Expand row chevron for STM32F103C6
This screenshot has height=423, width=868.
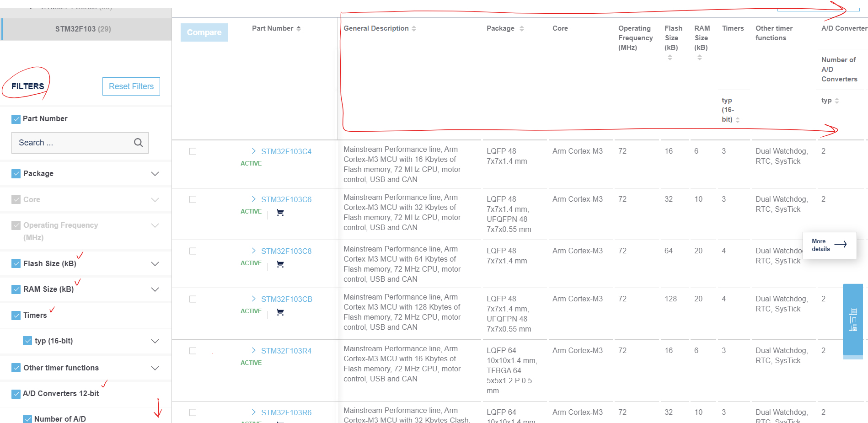[254, 199]
